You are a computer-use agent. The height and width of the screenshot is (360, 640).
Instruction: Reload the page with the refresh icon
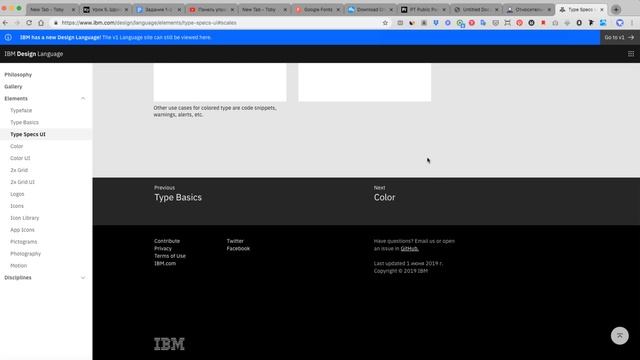(29, 23)
